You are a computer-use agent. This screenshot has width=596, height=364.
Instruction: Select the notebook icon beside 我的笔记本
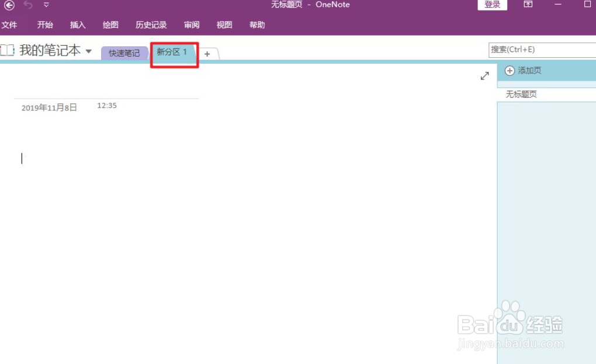coord(8,50)
